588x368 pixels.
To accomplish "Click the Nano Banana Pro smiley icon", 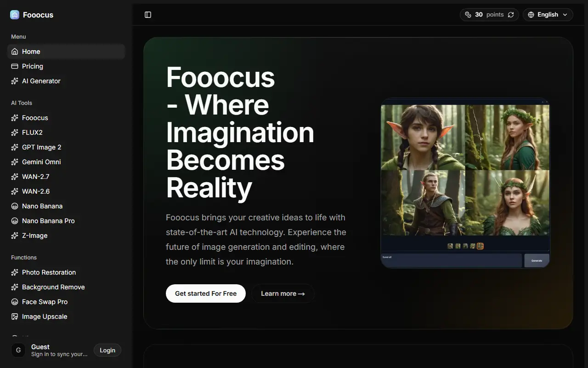I will tap(15, 221).
